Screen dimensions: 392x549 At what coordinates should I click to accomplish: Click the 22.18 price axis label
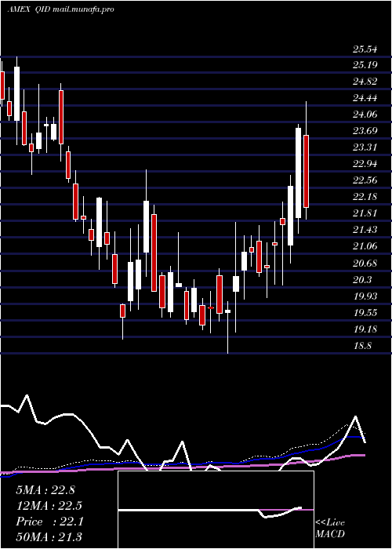tap(365, 197)
